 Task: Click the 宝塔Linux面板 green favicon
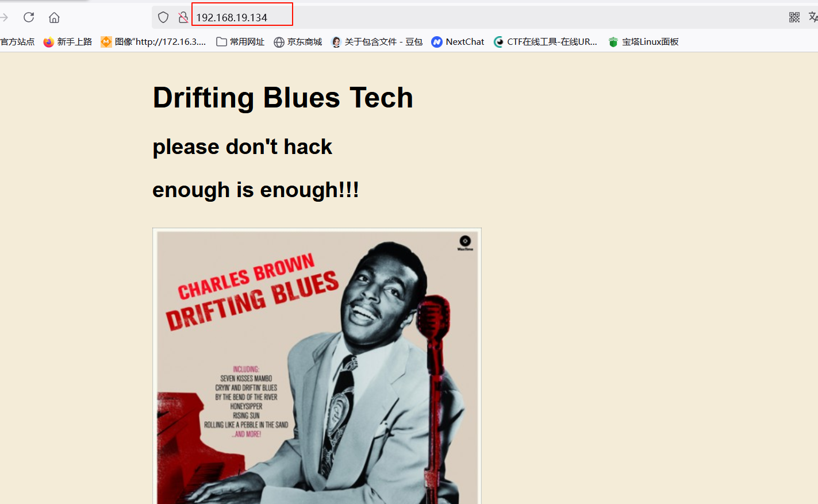point(613,42)
